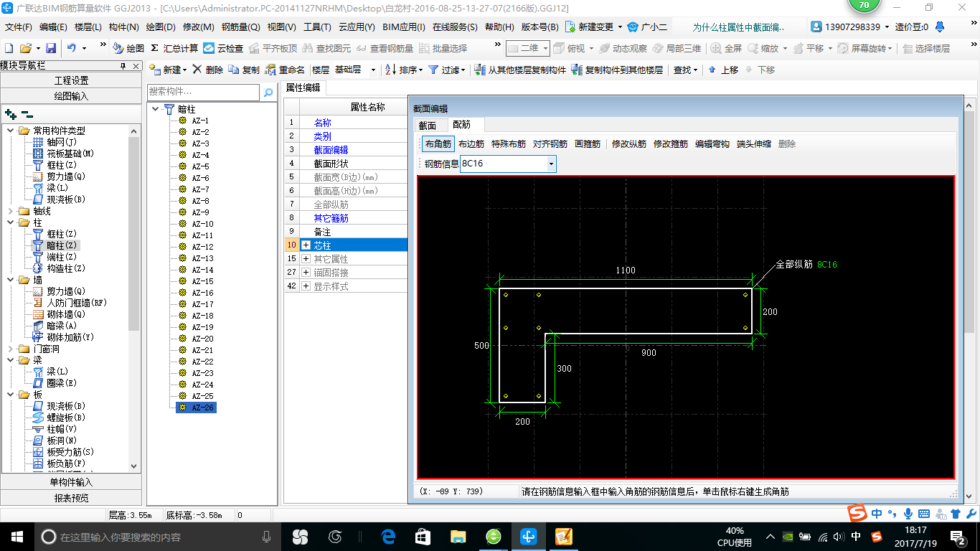Click 复制 copy component button
The height and width of the screenshot is (551, 980).
(245, 70)
